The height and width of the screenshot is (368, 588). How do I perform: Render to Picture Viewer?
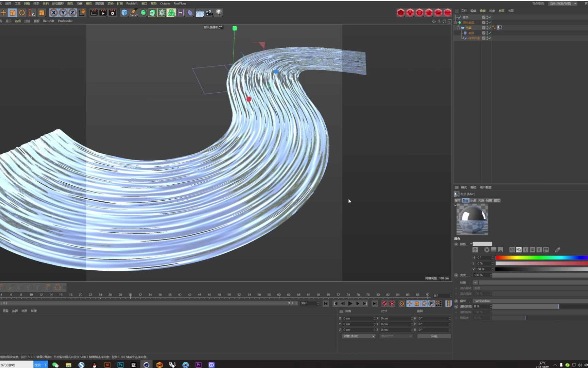[x=103, y=13]
